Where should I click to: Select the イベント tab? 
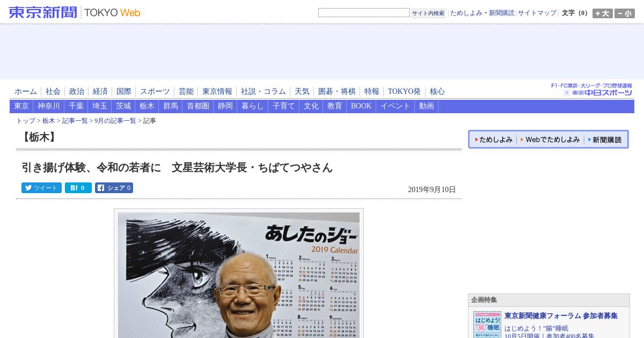(396, 106)
